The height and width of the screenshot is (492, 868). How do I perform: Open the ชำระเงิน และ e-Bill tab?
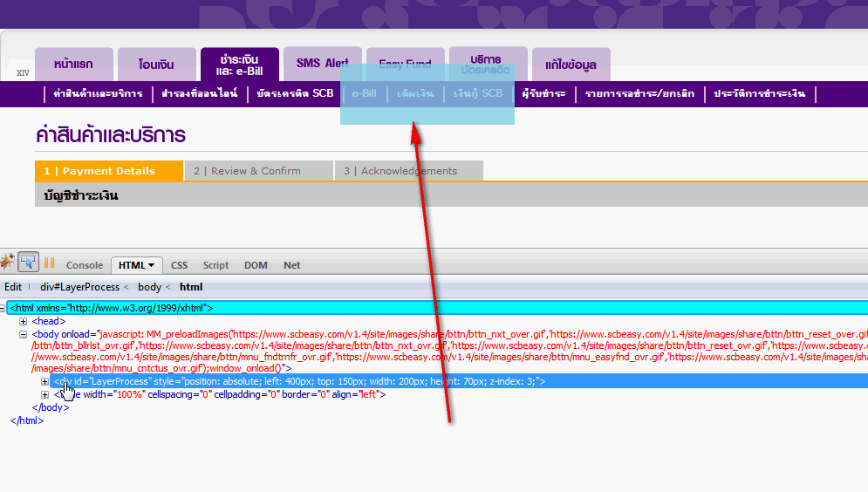coord(240,65)
